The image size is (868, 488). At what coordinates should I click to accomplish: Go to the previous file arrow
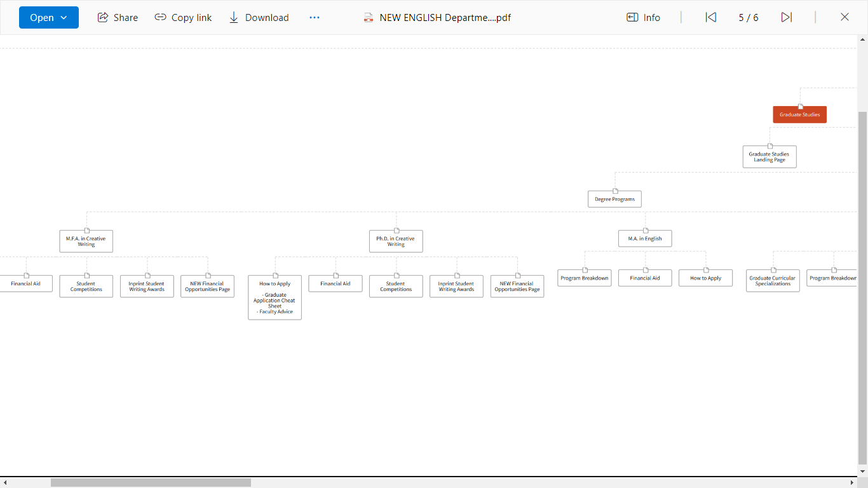[711, 18]
